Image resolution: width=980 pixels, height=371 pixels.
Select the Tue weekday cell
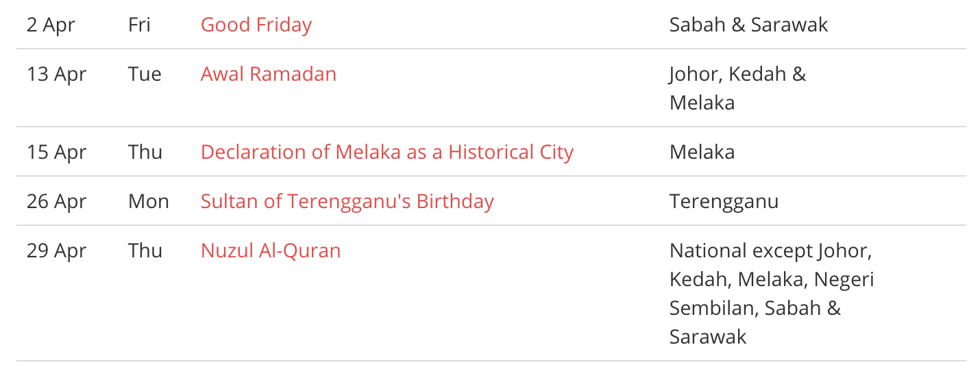pos(145,74)
